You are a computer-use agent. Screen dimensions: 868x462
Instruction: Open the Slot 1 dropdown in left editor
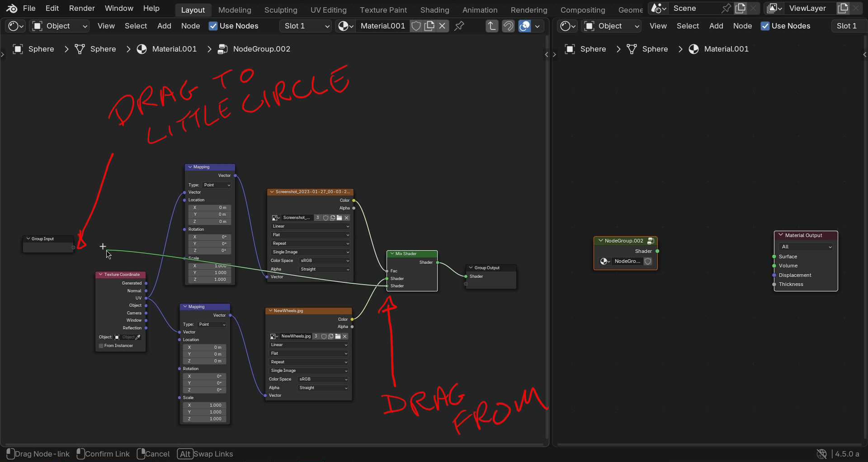click(x=307, y=26)
